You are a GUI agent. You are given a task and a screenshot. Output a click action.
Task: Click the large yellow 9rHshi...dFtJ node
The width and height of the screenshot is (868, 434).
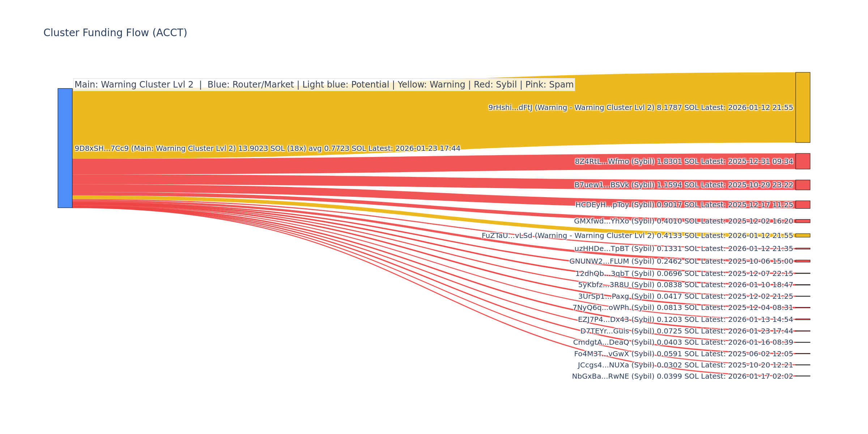(x=803, y=107)
